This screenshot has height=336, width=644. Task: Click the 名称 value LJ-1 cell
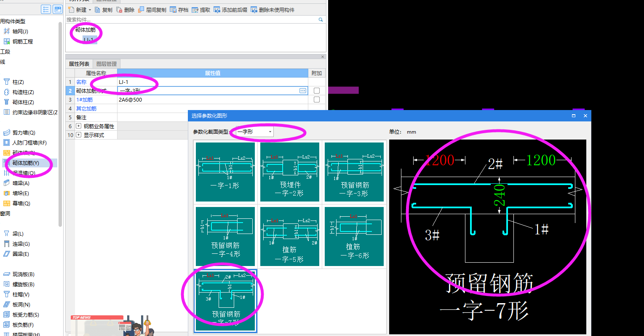(x=213, y=82)
